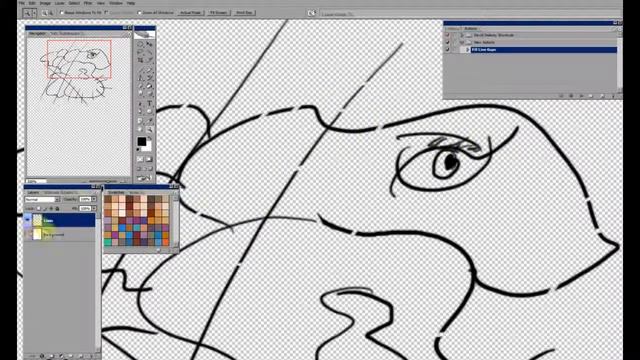The image size is (640, 360).
Task: Open the file browser icon near palette well
Action: point(312,13)
